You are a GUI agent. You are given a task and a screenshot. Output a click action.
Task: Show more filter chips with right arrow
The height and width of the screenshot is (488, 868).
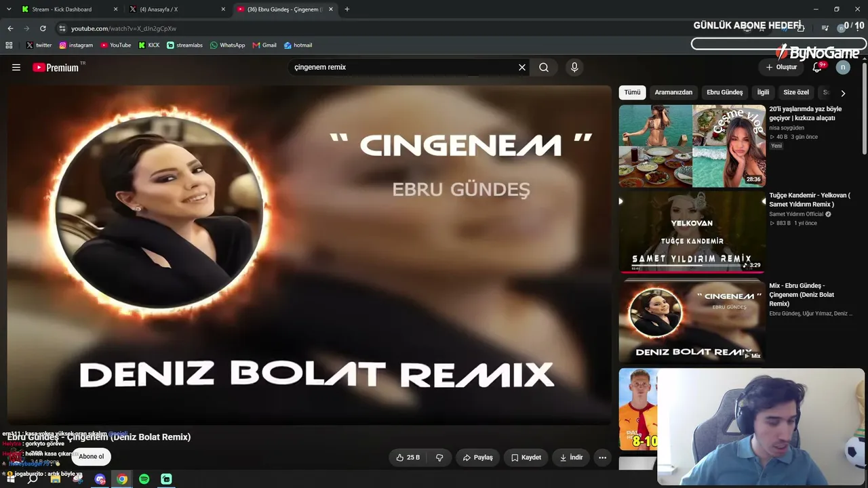click(843, 93)
